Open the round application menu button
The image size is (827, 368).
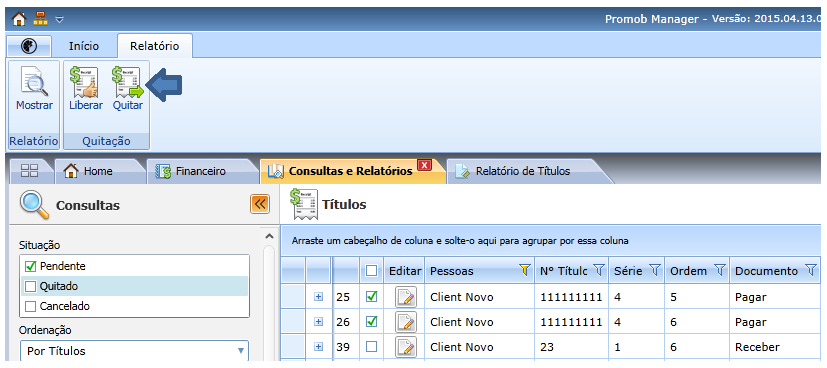pyautogui.click(x=28, y=46)
